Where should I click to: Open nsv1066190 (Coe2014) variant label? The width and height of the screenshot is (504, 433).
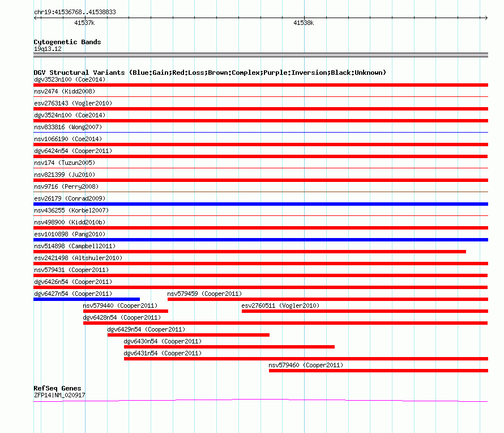[68, 139]
